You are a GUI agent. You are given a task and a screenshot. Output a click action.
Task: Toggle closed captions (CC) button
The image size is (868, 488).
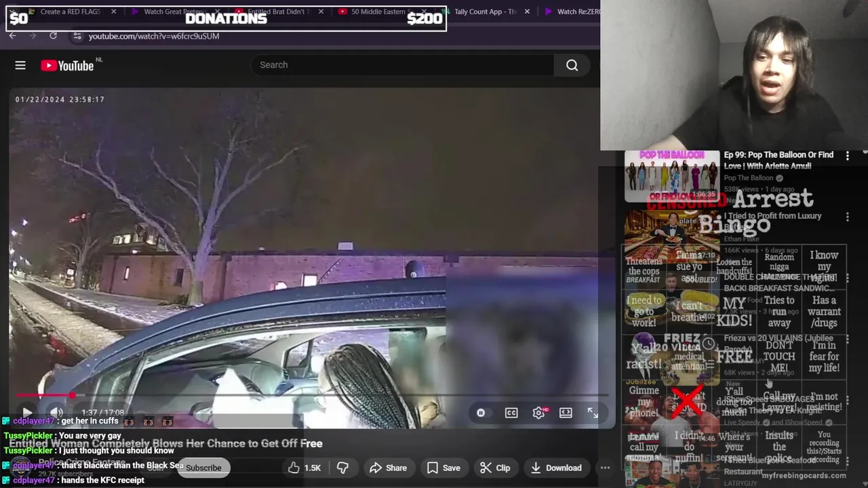click(511, 413)
